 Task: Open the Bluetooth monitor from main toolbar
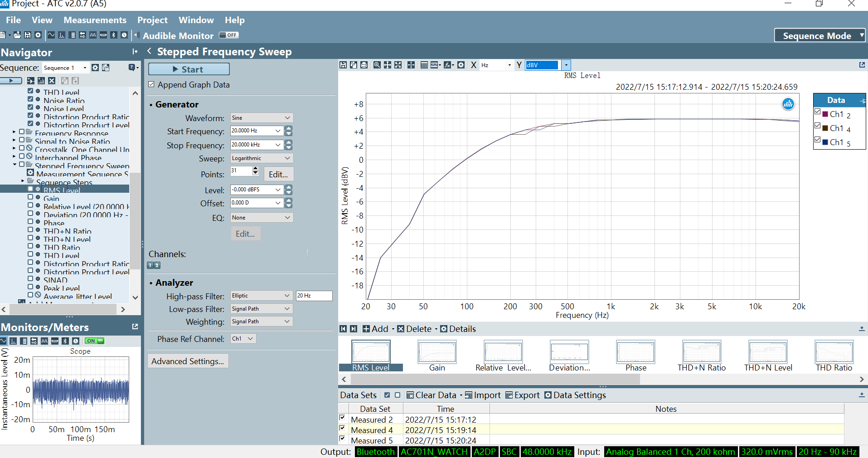114,35
